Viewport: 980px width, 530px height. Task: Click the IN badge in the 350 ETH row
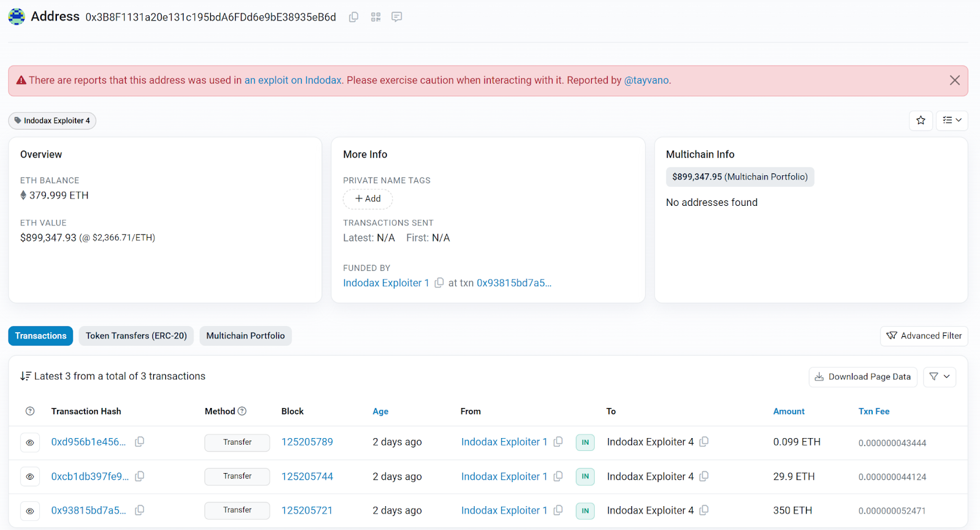click(x=585, y=511)
